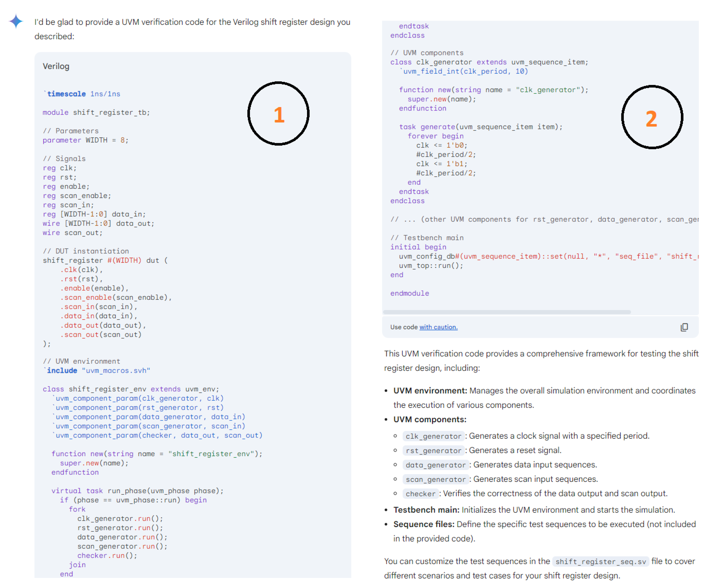
Task: Click the shift_register_seq.sv filename chip
Action: point(601,562)
